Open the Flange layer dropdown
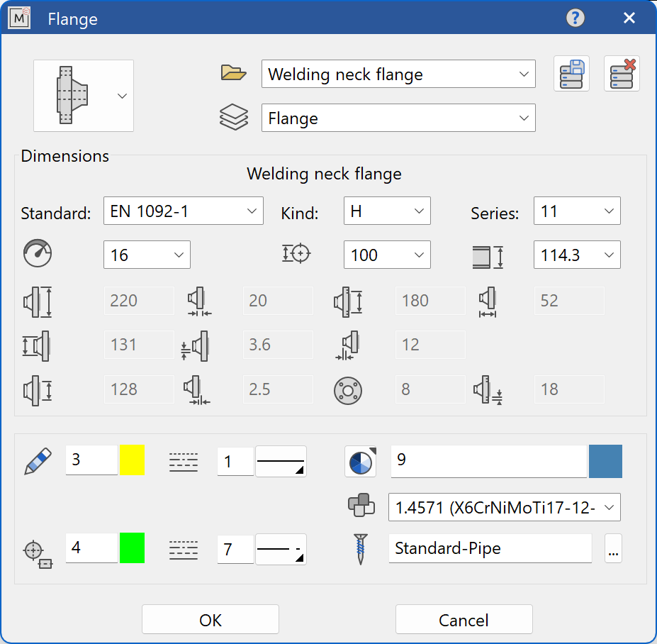657x644 pixels. pos(398,118)
